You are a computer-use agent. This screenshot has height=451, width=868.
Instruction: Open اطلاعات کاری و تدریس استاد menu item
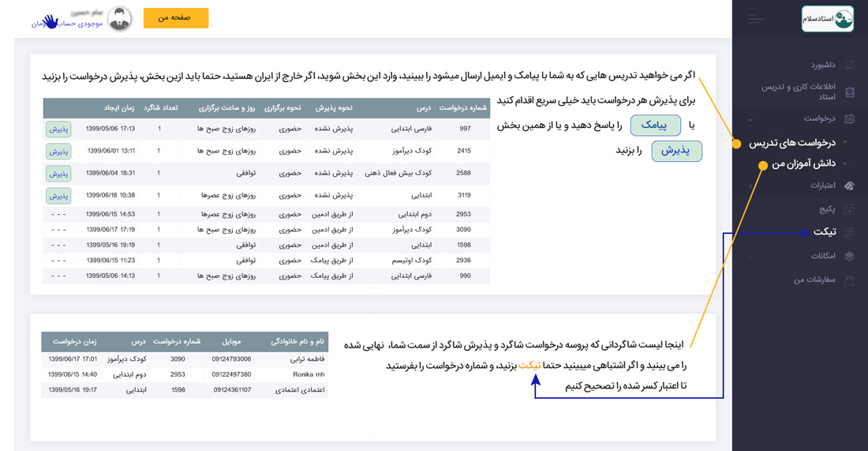pyautogui.click(x=799, y=92)
